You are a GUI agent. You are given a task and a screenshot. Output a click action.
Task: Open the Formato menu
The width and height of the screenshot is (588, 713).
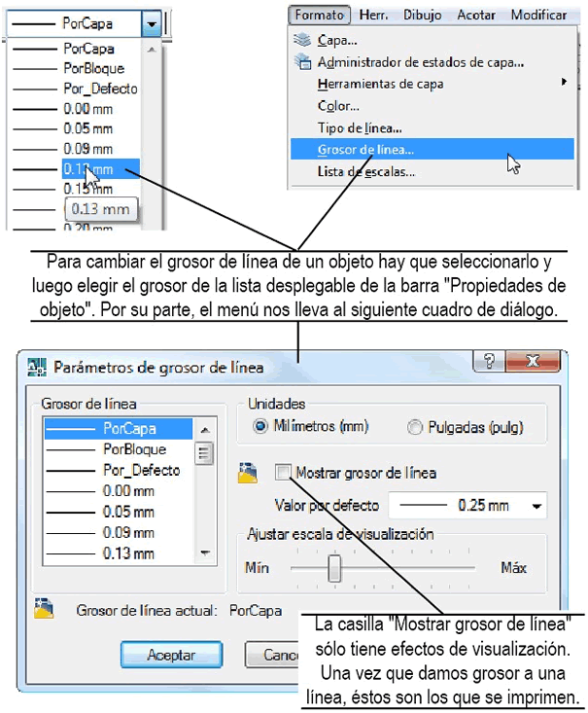pyautogui.click(x=319, y=15)
